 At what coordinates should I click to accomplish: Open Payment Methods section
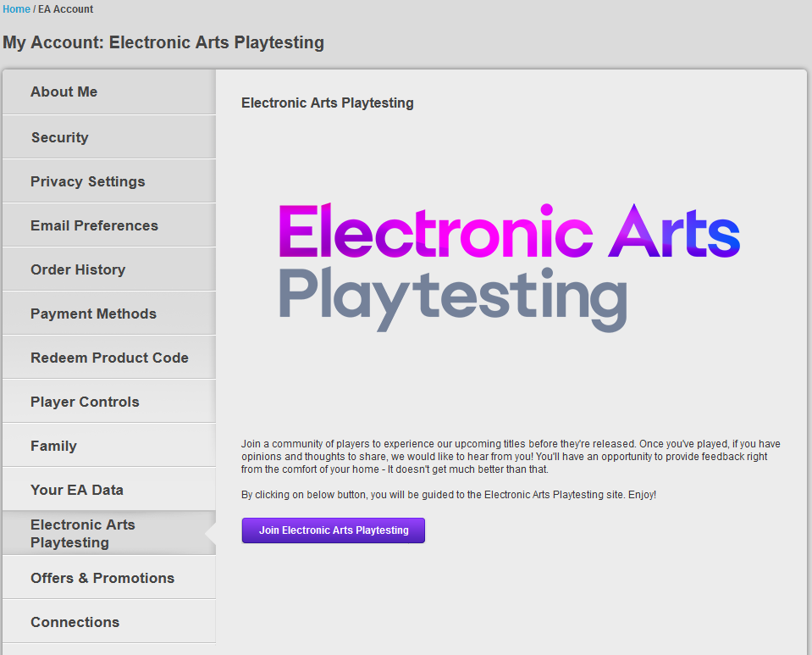(x=108, y=313)
